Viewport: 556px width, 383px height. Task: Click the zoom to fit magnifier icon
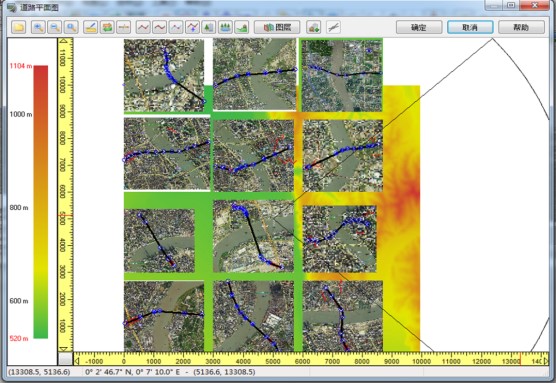pos(71,27)
